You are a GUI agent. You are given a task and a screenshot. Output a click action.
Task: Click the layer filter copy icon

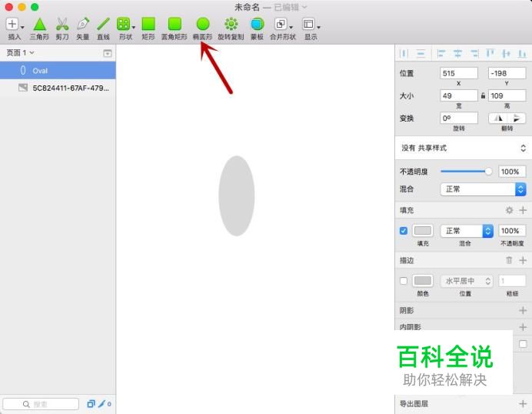tap(91, 404)
